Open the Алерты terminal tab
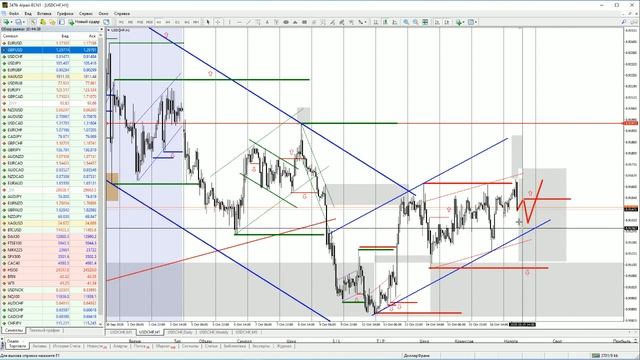640x360 pixels. [120, 346]
